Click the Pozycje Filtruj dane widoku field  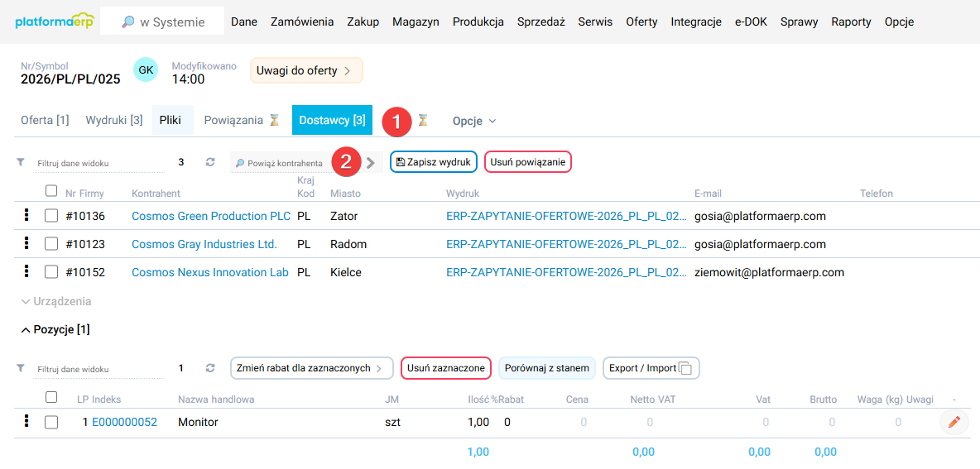pyautogui.click(x=98, y=369)
